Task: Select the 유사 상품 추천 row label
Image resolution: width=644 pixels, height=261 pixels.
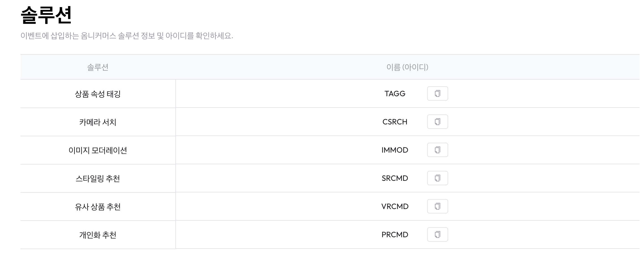Action: 98,207
